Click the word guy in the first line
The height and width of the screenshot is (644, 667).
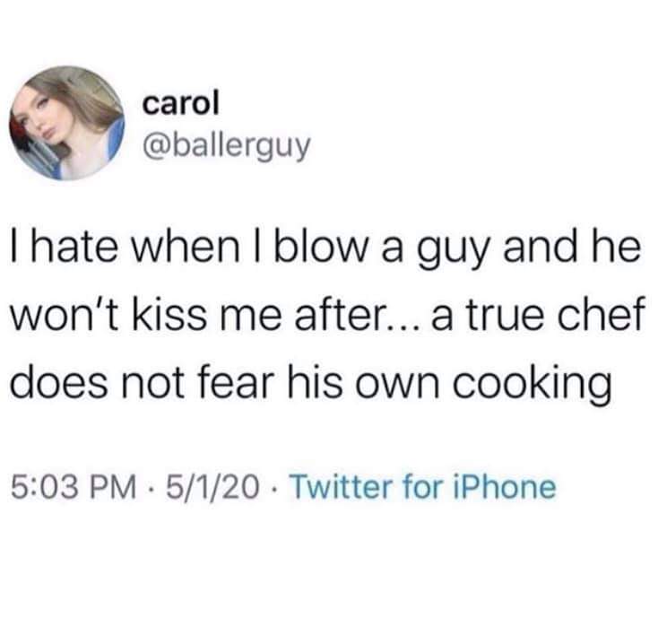[x=452, y=253]
